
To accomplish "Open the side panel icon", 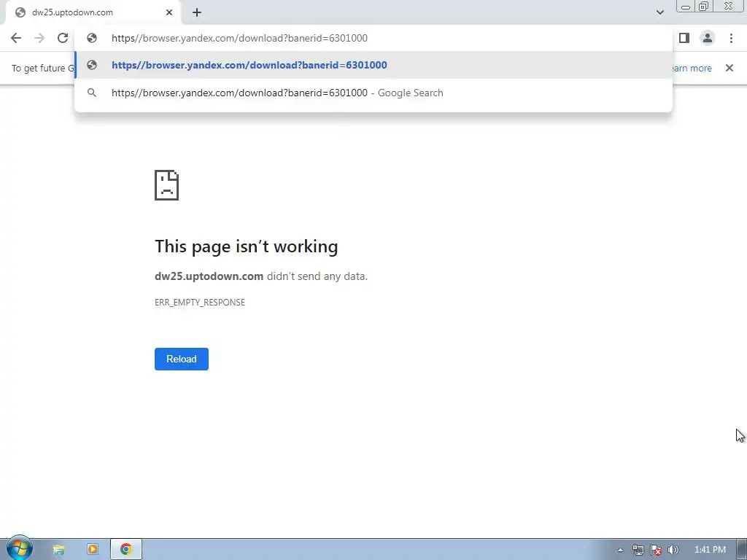I will 684,38.
